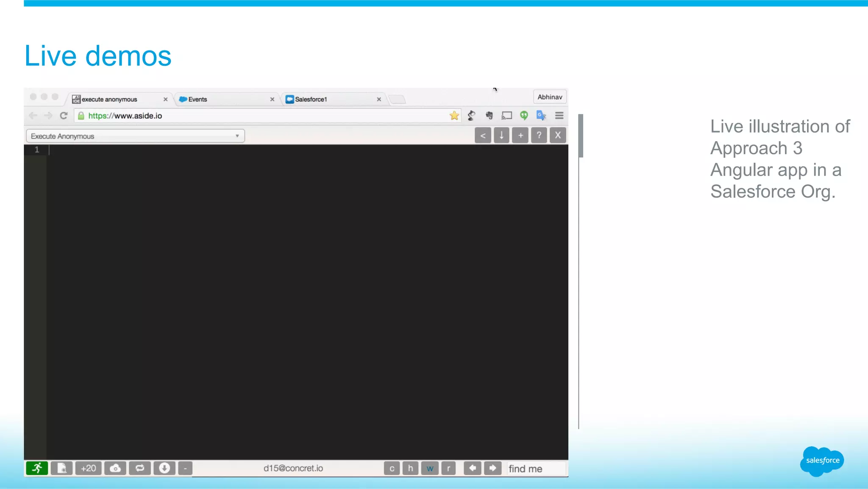Click the minus button in bottom toolbar
The height and width of the screenshot is (489, 868).
[185, 468]
